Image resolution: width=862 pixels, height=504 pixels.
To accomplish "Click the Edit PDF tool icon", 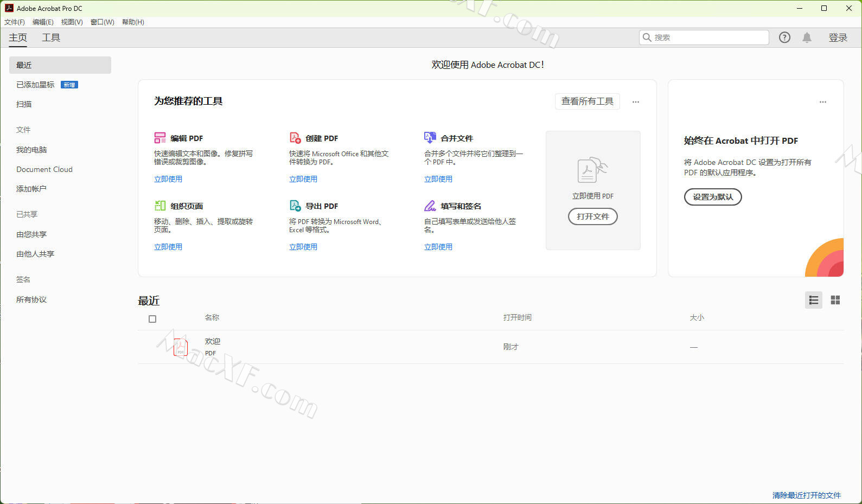I will coord(160,138).
